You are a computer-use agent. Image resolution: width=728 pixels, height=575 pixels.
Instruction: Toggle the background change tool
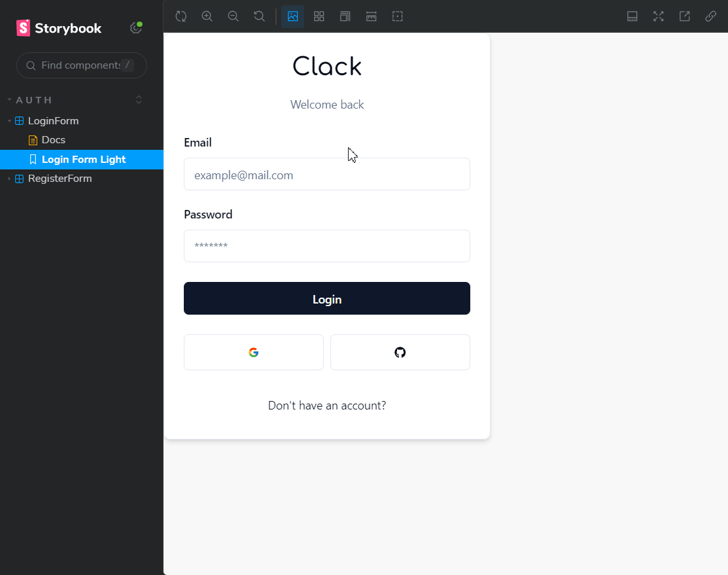(x=292, y=16)
